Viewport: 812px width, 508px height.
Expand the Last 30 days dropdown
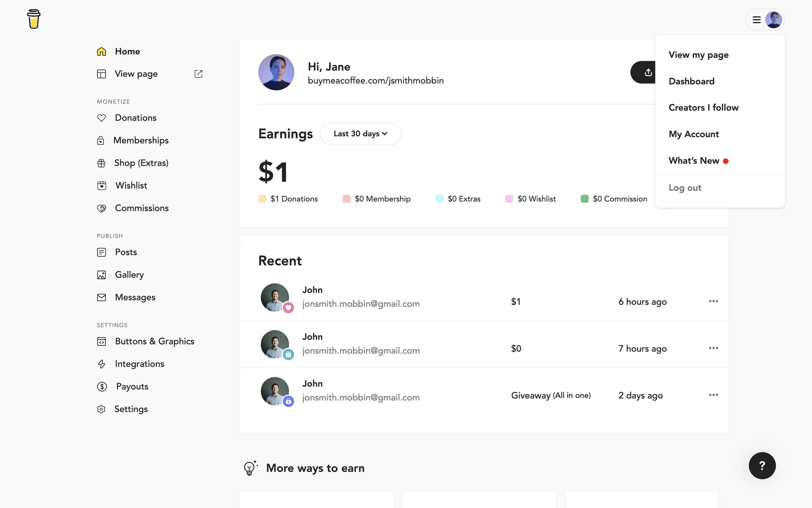point(360,134)
